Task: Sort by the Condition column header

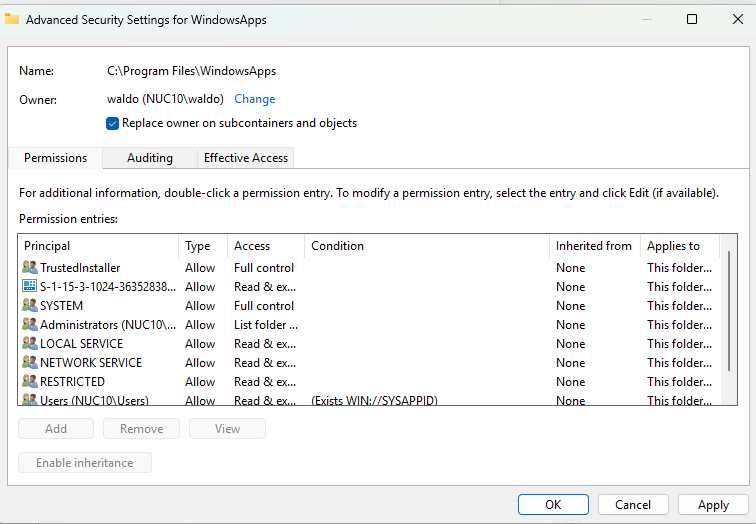Action: tap(427, 246)
